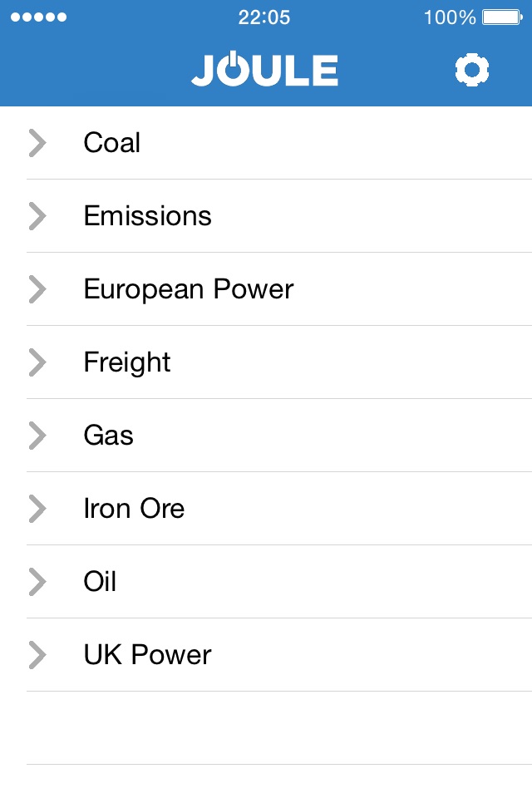The height and width of the screenshot is (798, 532).
Task: Tap the 22:05 clock in status bar
Action: tap(264, 17)
